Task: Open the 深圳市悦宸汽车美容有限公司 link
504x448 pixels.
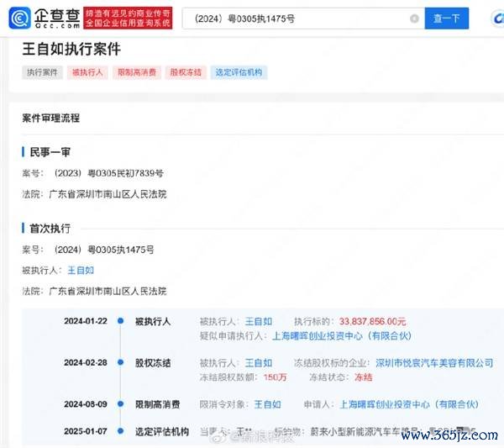Action: coord(434,363)
